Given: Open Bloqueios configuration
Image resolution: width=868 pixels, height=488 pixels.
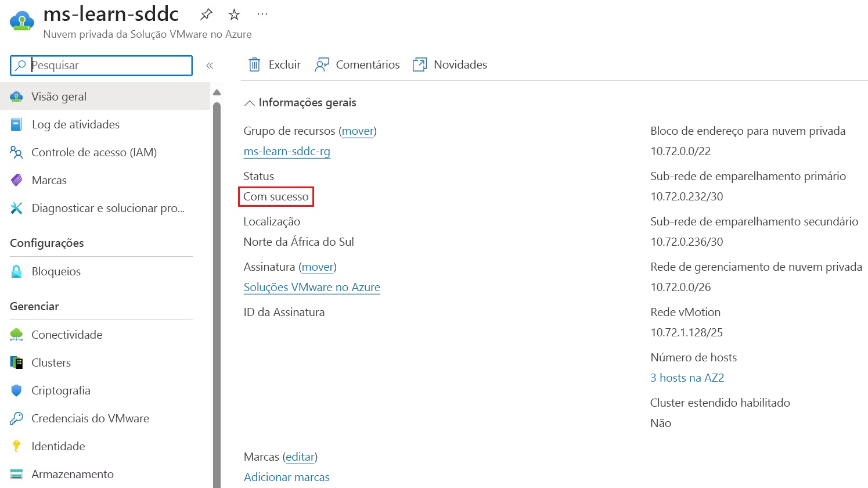Looking at the screenshot, I should click(56, 271).
